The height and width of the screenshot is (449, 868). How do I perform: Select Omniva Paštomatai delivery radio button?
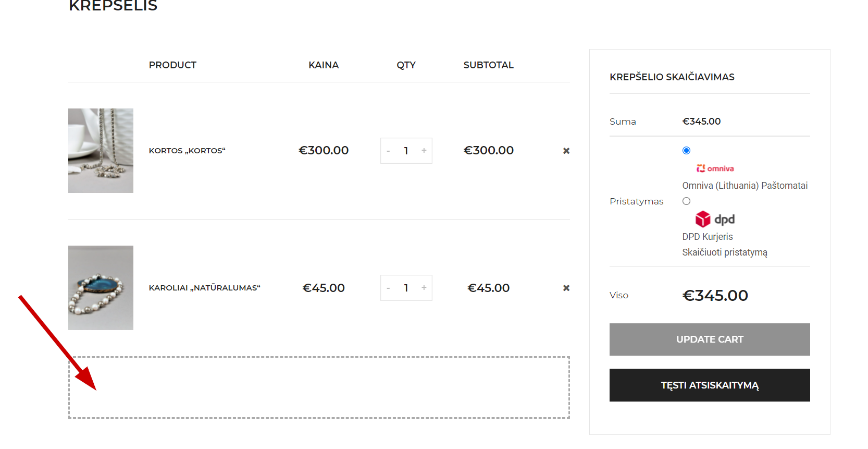(686, 150)
